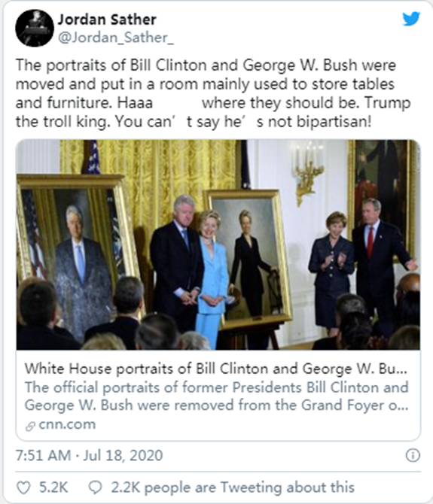
Task: Click the article description text in card
Action: pyautogui.click(x=217, y=396)
